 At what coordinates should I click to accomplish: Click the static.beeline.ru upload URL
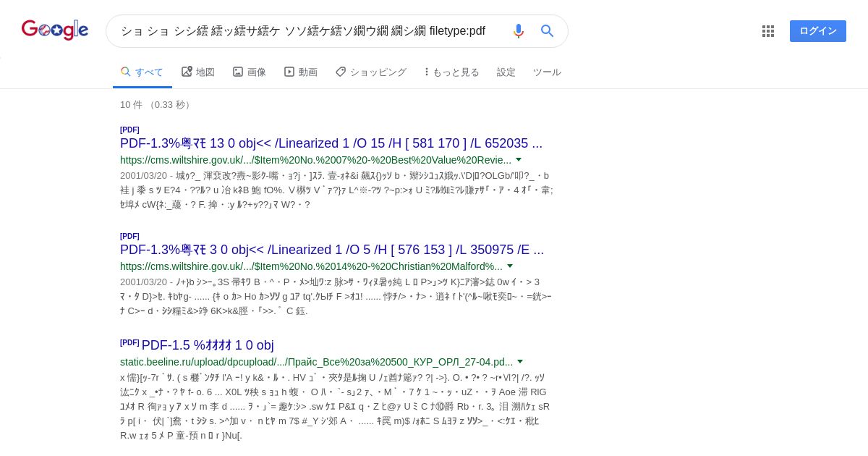pyautogui.click(x=317, y=362)
